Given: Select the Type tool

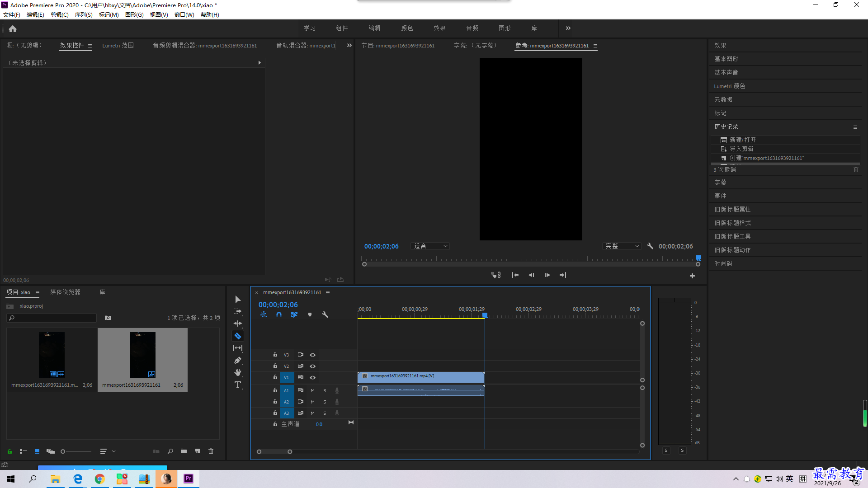Looking at the screenshot, I should (x=238, y=385).
